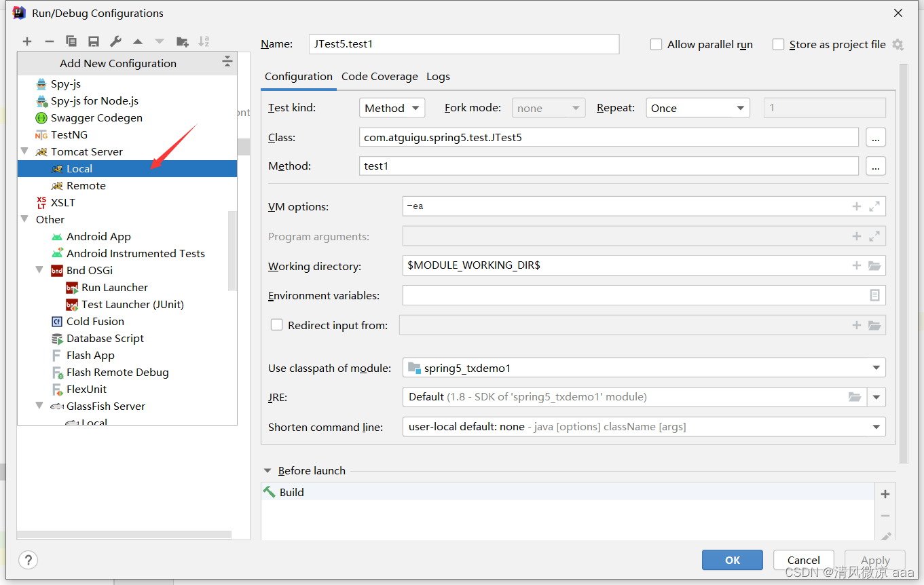This screenshot has height=585, width=924.
Task: Click the gear icon beside Store as project file
Action: point(898,45)
